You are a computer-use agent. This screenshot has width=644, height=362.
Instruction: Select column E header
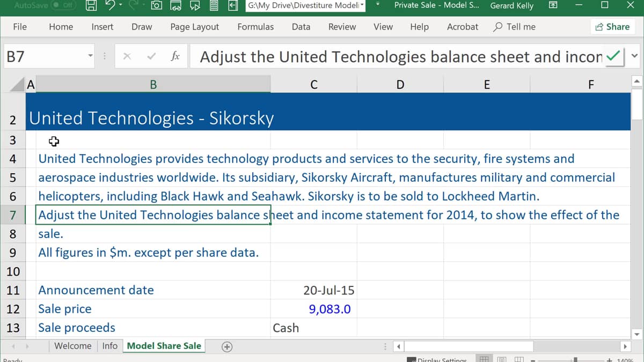(x=487, y=84)
